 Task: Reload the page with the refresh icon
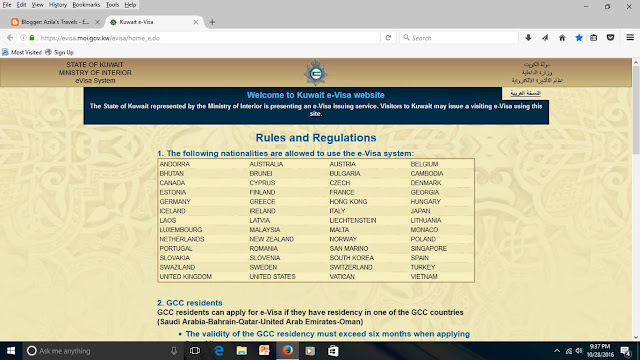pyautogui.click(x=388, y=38)
